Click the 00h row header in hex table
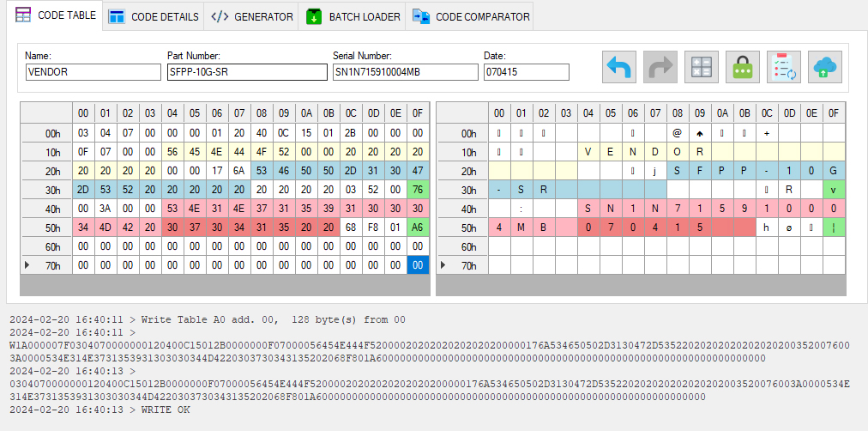The image size is (868, 431). pos(46,133)
